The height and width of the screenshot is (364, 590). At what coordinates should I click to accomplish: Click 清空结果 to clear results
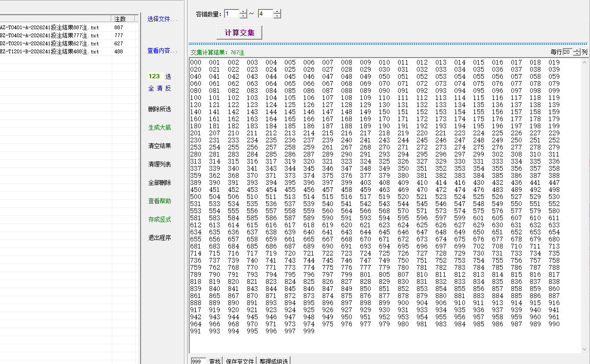tap(159, 146)
